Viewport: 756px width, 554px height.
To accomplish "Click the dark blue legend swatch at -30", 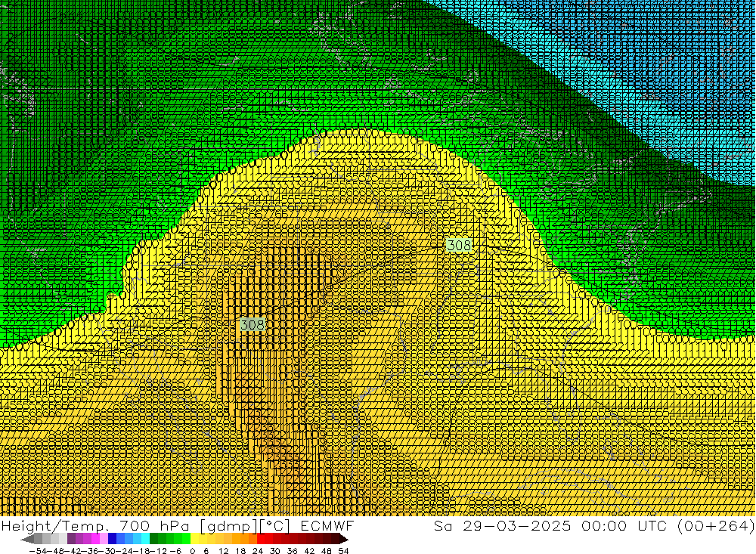I will pos(112,538).
